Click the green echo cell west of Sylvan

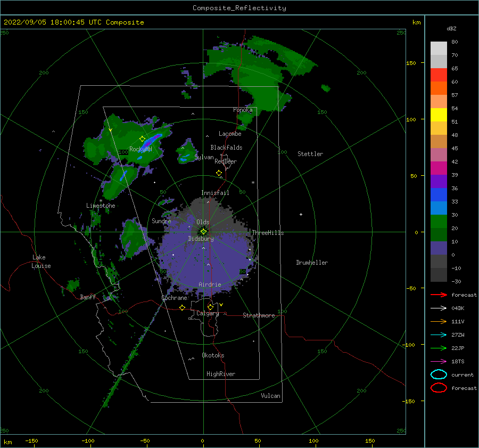coord(186,151)
